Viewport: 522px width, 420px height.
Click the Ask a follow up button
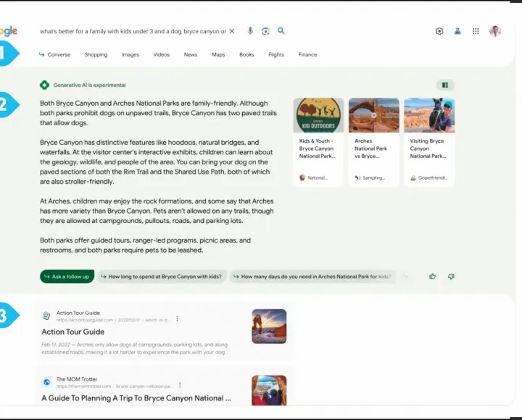tap(67, 277)
